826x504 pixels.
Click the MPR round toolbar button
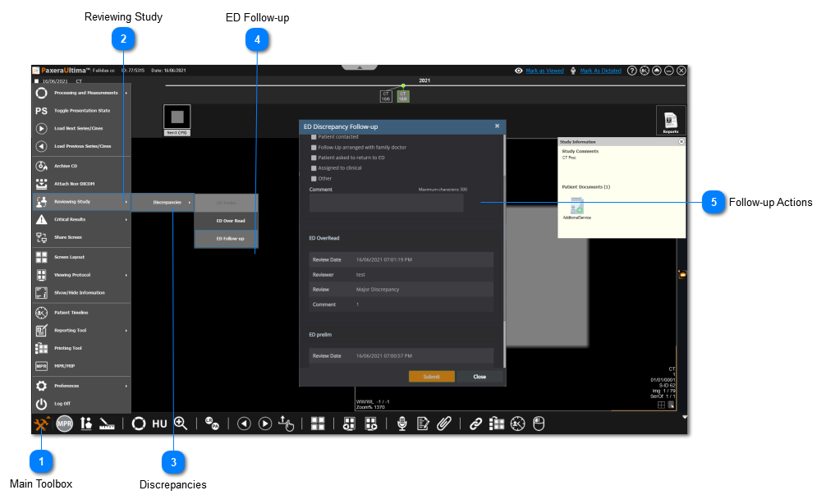64,424
